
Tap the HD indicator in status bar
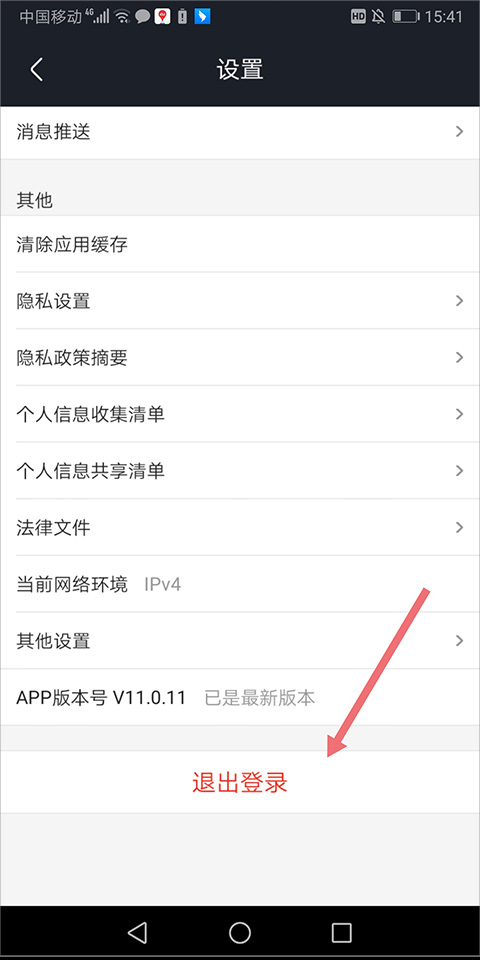coord(359,17)
